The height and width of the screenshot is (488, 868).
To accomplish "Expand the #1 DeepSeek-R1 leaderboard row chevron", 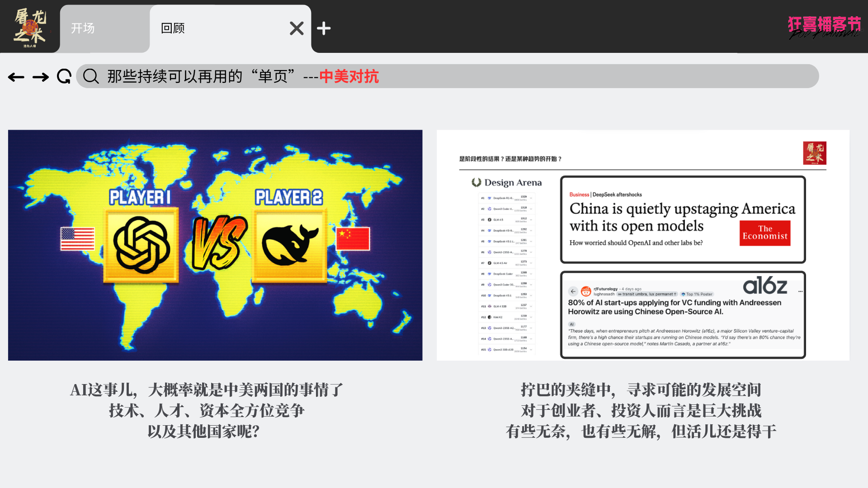I will pyautogui.click(x=531, y=198).
